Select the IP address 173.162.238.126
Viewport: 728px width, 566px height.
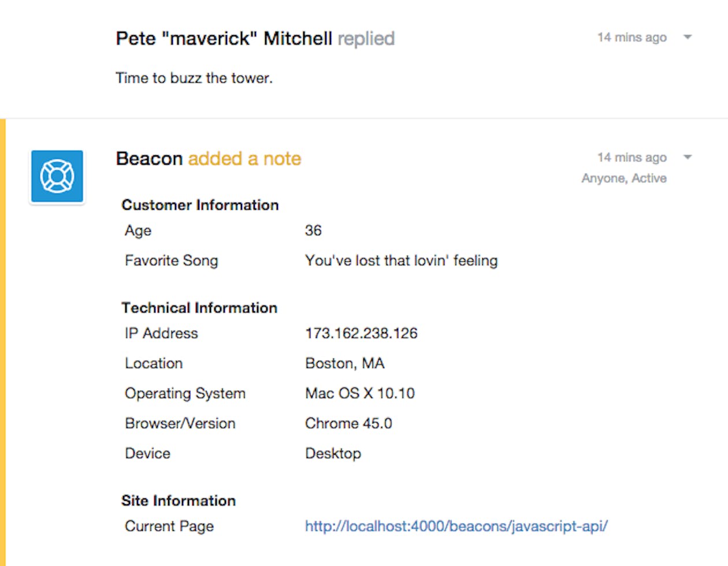pos(361,333)
